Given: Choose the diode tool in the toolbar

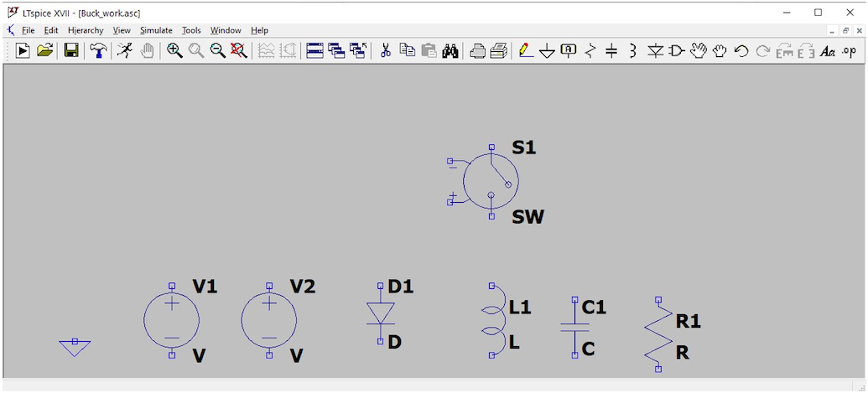Looking at the screenshot, I should pyautogui.click(x=655, y=51).
